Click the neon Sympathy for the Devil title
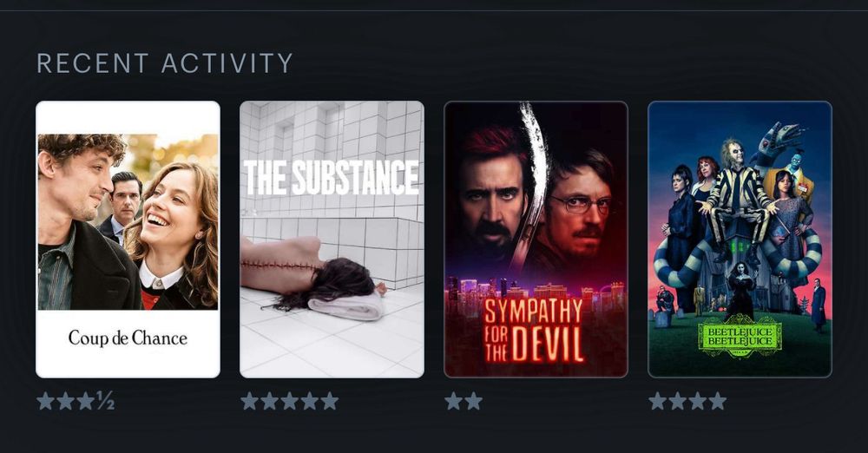 [534, 330]
